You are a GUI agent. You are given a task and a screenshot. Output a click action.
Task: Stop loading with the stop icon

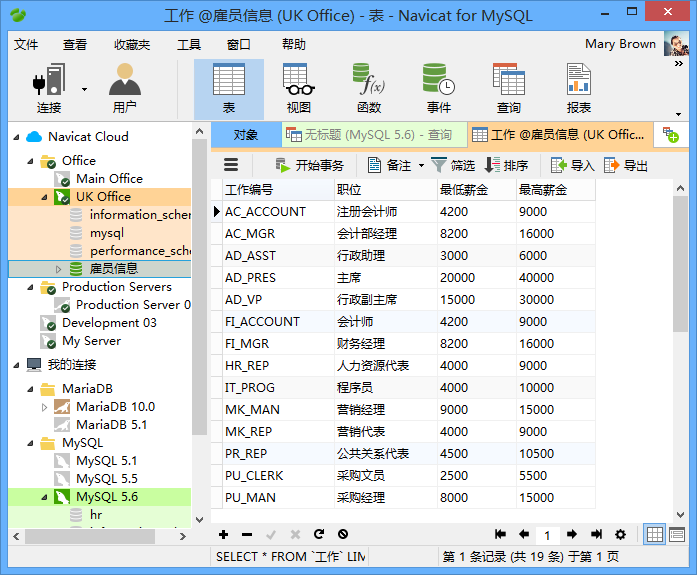(x=343, y=534)
